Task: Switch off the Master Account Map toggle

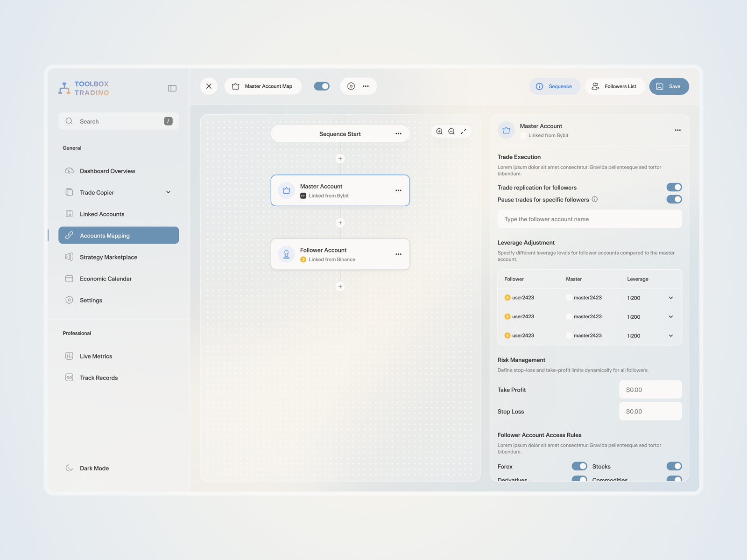Action: (x=322, y=86)
